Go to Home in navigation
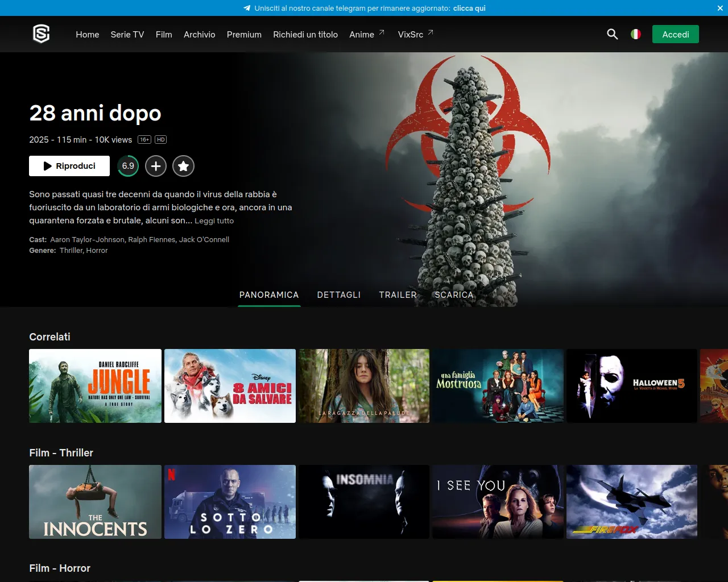The image size is (728, 582). click(88, 34)
